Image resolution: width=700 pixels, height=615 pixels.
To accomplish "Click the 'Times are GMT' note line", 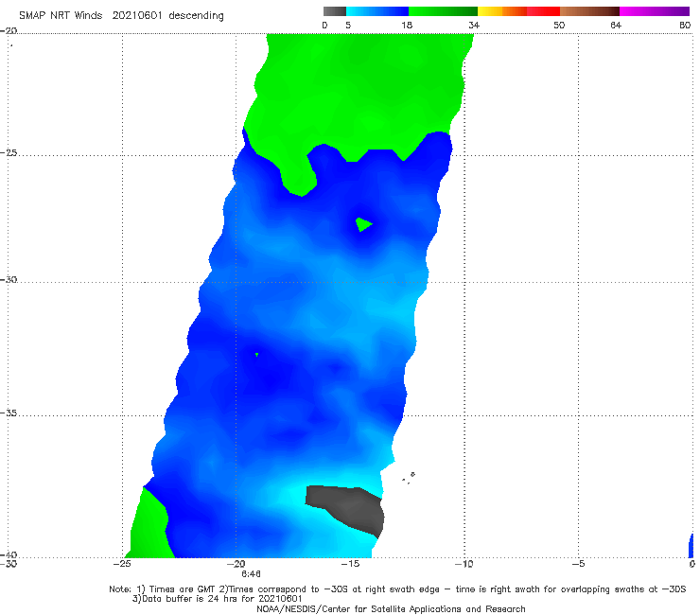I will point(397,589).
